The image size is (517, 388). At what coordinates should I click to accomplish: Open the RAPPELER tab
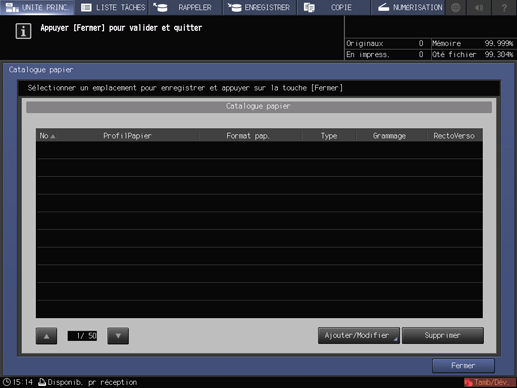tap(186, 7)
